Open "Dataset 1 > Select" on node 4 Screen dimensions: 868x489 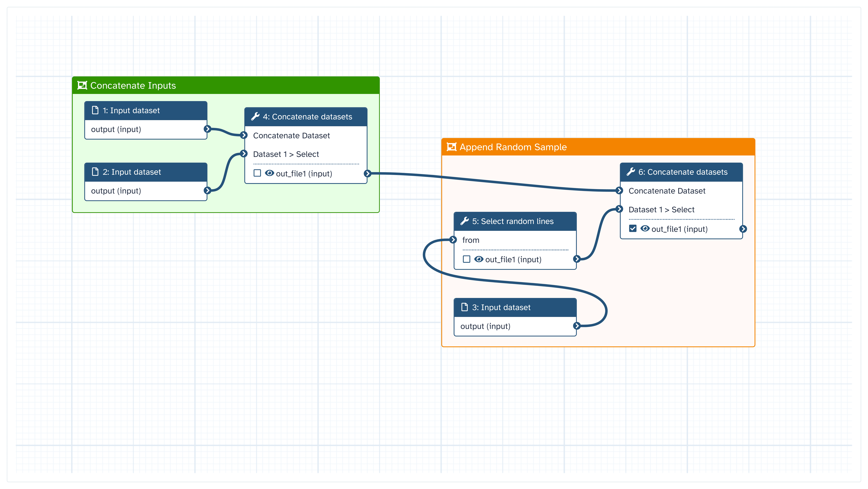(x=286, y=154)
